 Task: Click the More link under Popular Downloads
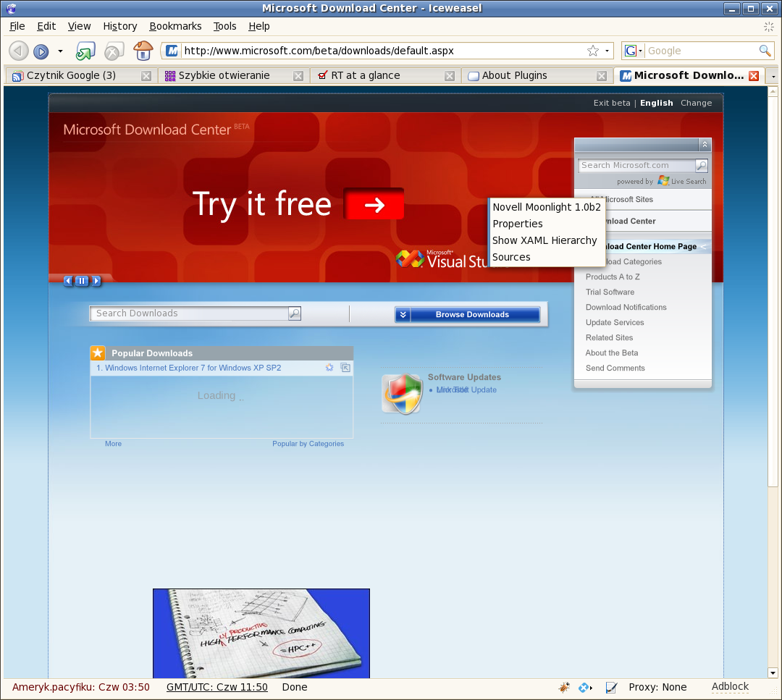(113, 444)
